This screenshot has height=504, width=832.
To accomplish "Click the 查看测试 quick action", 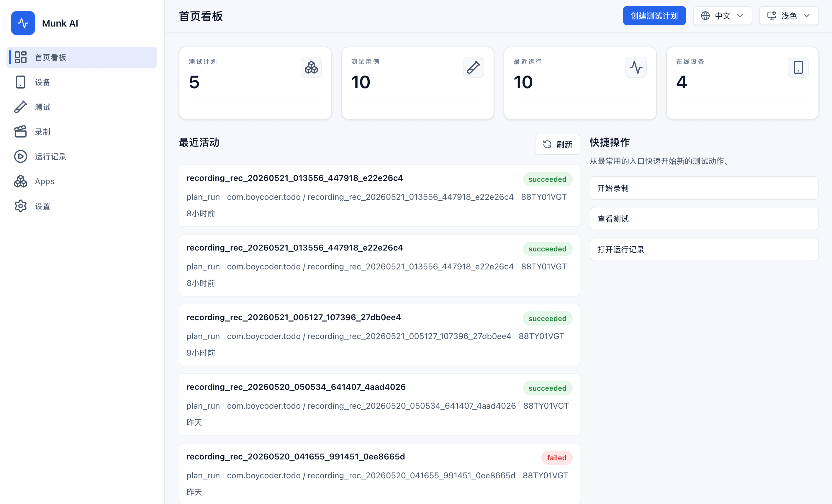I will (x=704, y=219).
